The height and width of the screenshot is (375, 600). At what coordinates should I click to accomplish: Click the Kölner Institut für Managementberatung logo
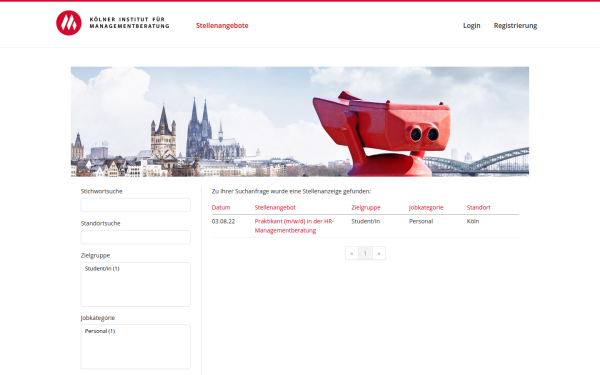[x=112, y=23]
